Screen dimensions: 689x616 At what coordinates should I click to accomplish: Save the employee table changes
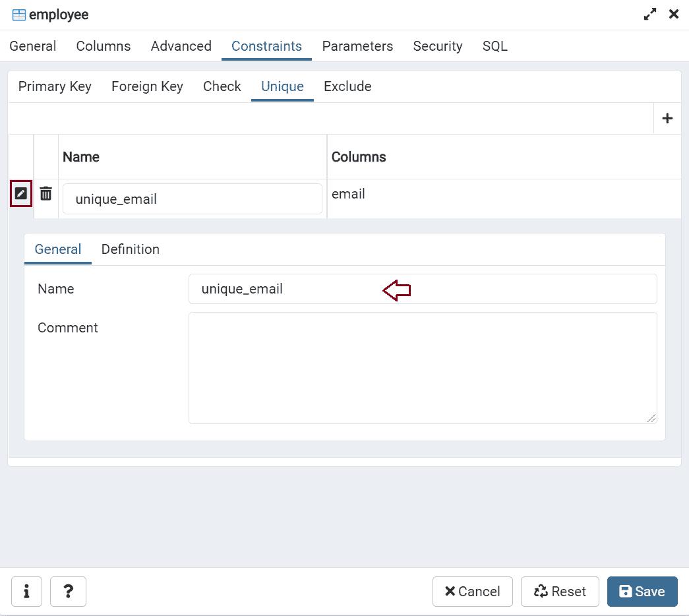point(642,592)
